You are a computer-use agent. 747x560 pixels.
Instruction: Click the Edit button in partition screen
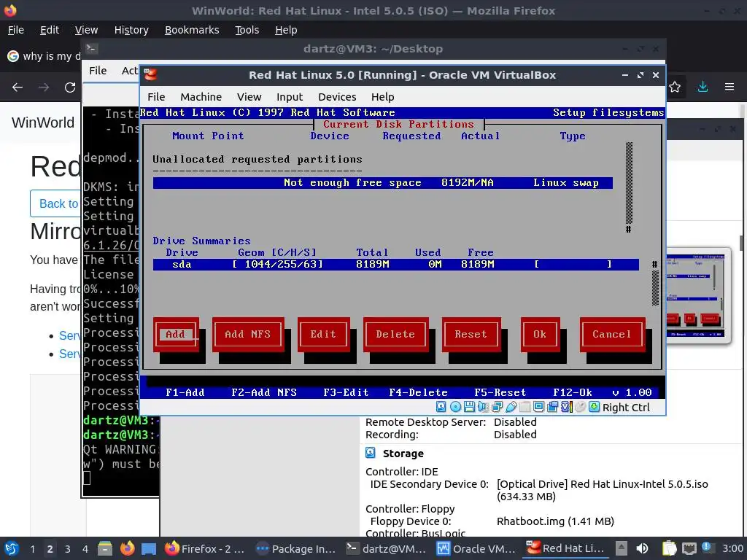(323, 334)
